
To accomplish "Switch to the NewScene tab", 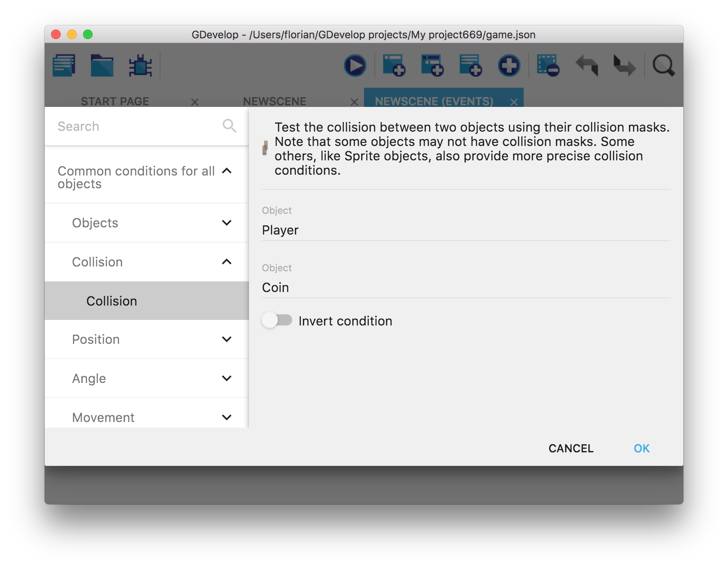I will [275, 101].
